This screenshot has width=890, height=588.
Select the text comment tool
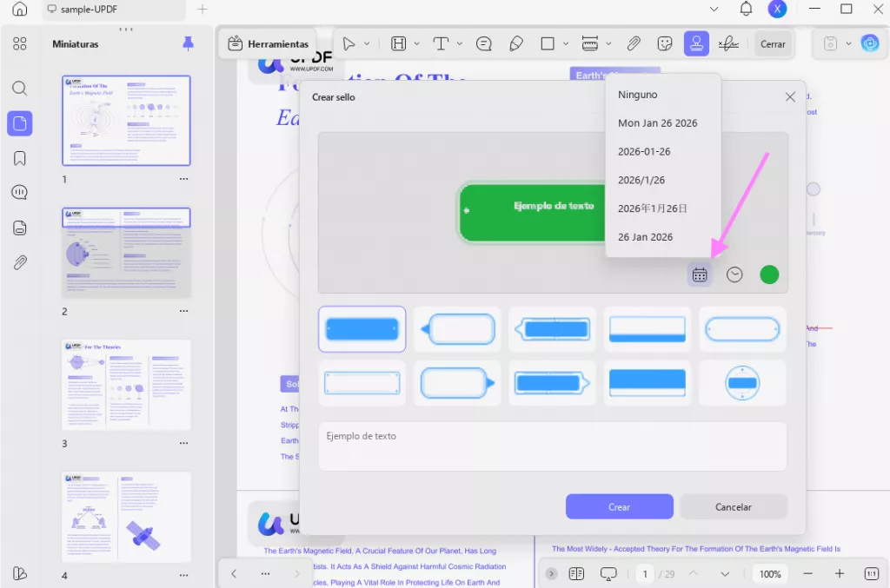coord(441,43)
